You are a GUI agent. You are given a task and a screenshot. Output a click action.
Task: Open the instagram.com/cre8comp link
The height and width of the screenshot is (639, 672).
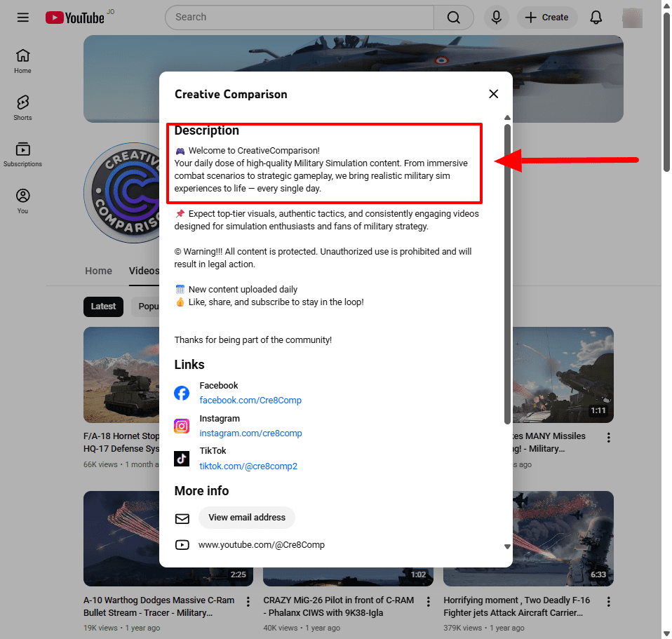pos(250,433)
